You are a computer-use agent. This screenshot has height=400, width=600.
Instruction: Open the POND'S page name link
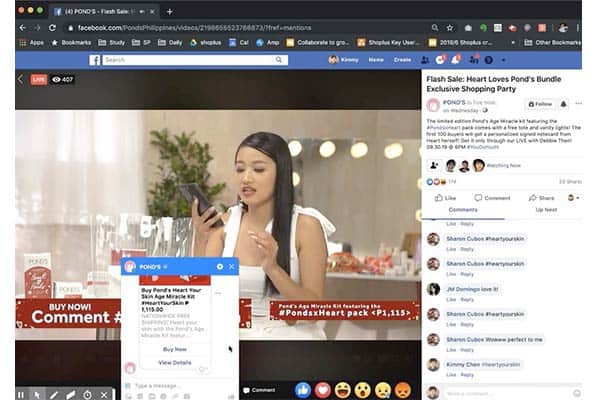pyautogui.click(x=454, y=102)
